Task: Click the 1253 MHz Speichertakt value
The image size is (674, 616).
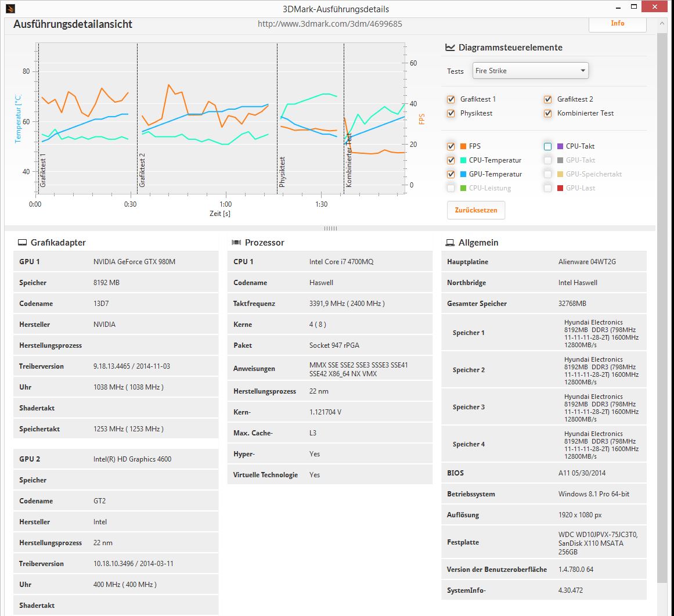Action: (128, 429)
